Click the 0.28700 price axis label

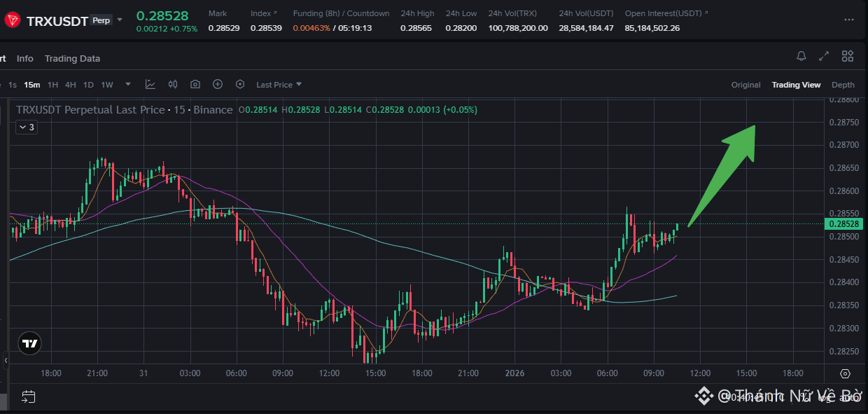click(843, 145)
